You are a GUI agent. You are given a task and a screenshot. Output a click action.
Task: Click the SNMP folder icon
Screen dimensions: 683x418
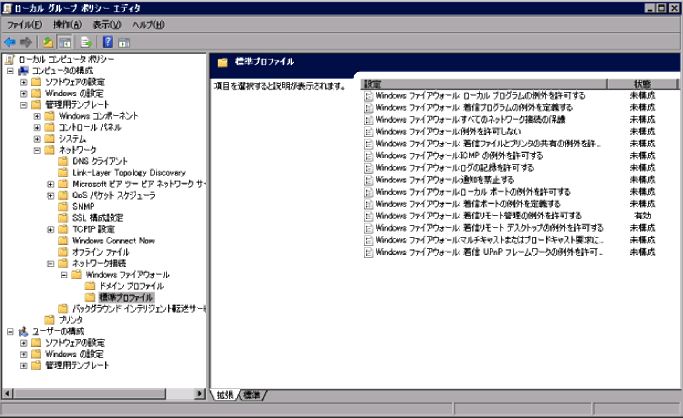[x=64, y=206]
